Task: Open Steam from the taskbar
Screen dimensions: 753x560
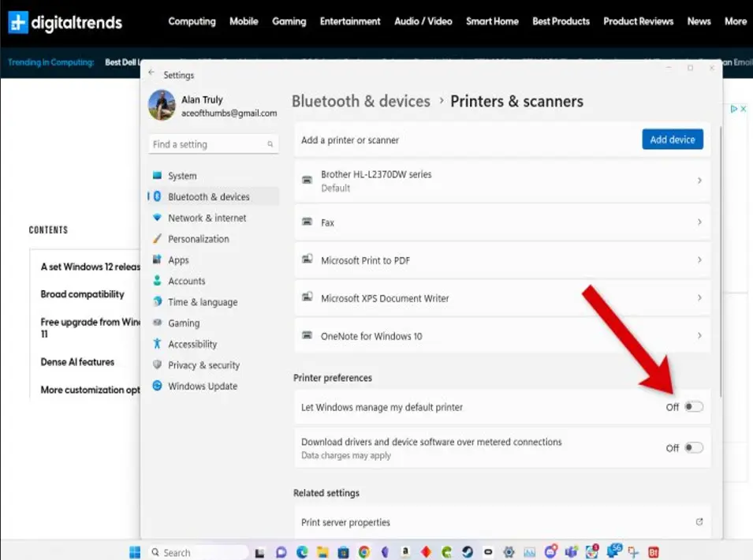Action: click(468, 552)
